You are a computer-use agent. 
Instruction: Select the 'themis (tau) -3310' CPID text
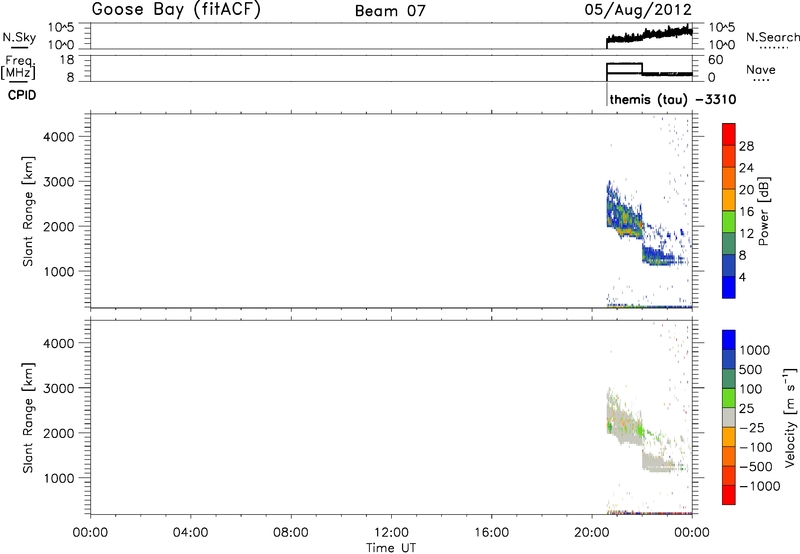[x=673, y=99]
